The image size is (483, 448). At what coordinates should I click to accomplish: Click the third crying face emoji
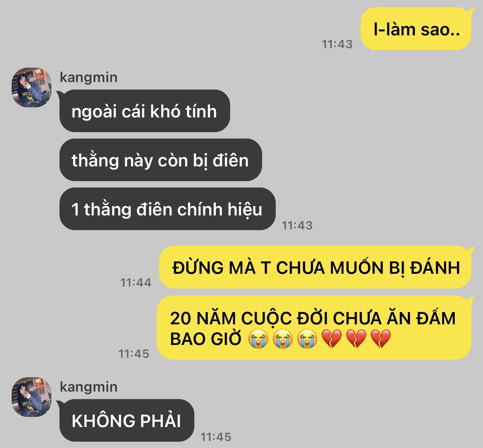point(307,339)
